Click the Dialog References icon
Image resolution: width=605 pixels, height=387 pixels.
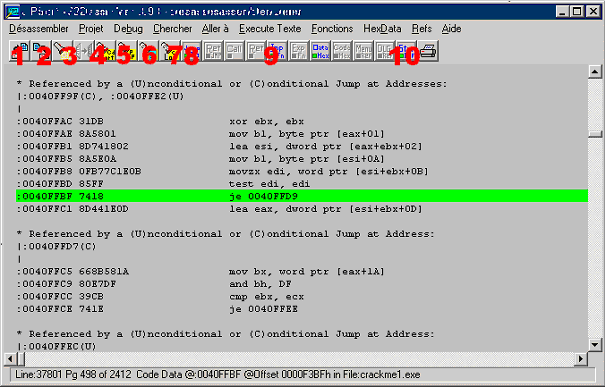(385, 51)
